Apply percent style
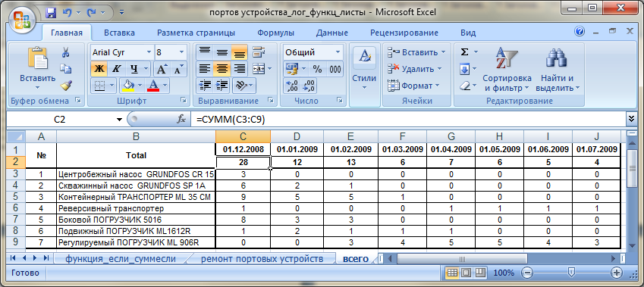 coord(317,69)
